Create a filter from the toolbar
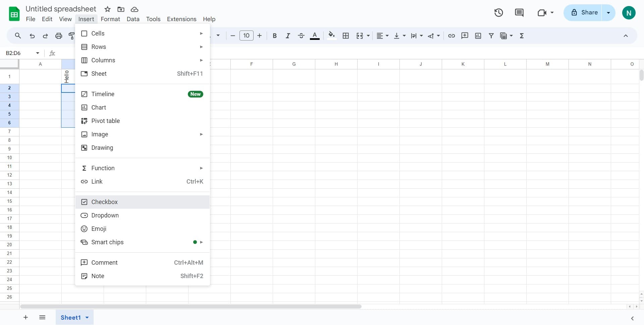Screen dimensions: 644x325 point(491,36)
